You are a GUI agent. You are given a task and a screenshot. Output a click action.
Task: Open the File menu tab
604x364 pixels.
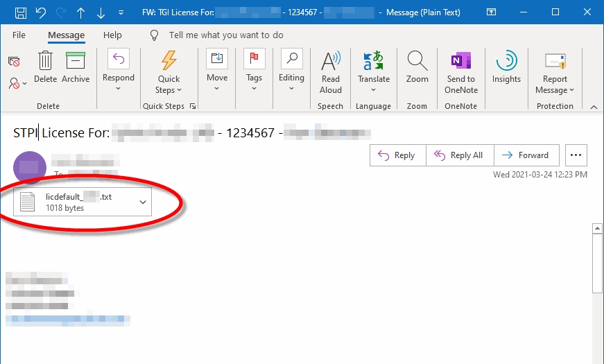tap(19, 35)
